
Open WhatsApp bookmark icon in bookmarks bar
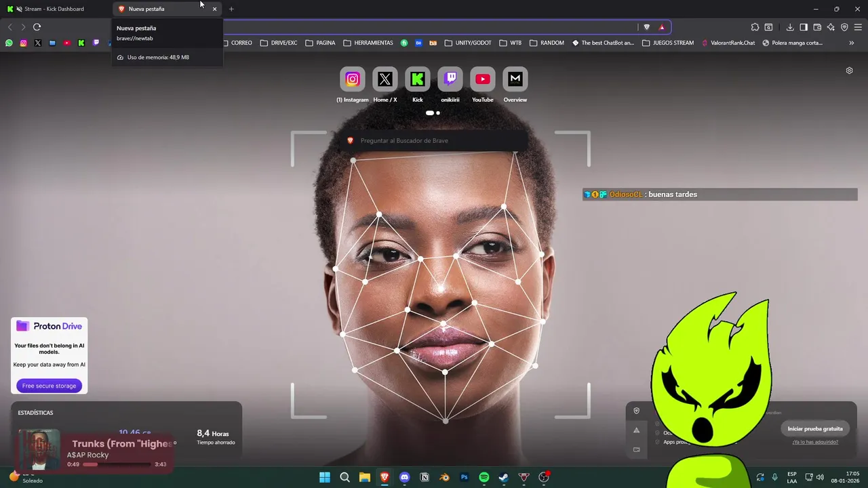click(x=9, y=43)
